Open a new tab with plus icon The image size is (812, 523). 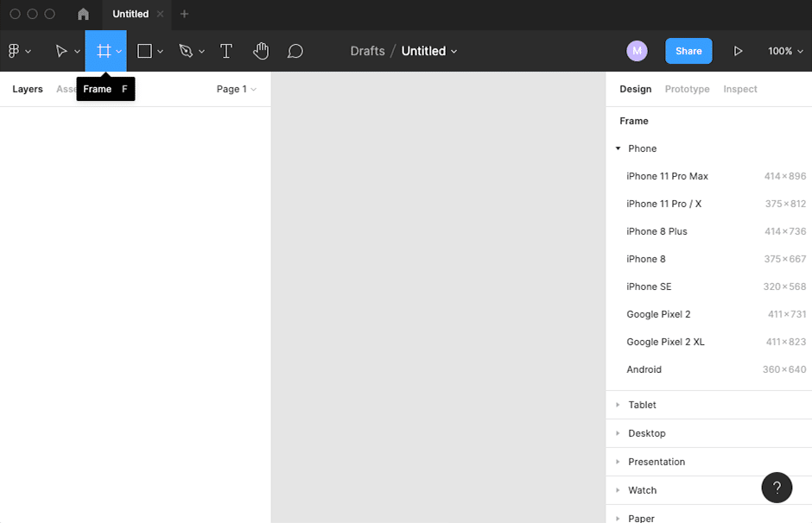tap(184, 14)
